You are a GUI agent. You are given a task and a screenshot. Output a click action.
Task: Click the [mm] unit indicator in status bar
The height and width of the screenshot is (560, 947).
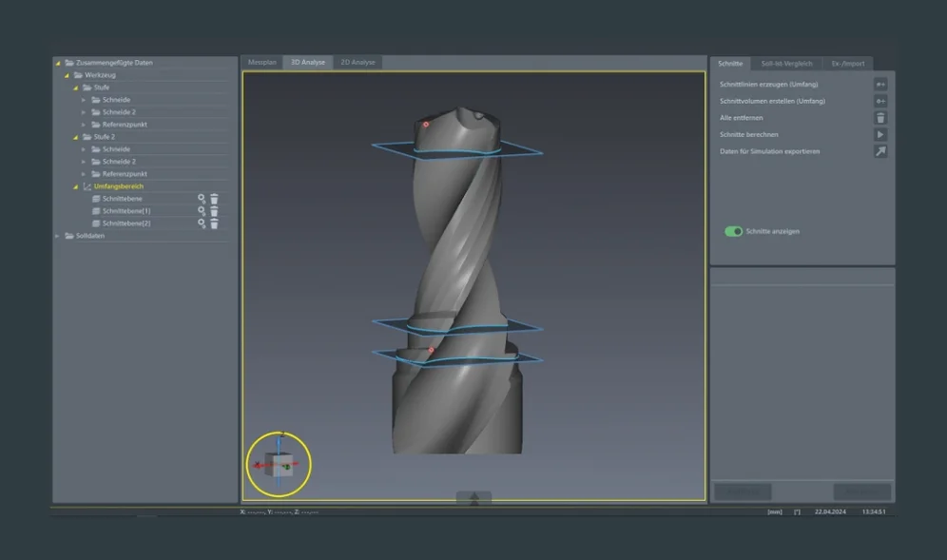tap(775, 512)
